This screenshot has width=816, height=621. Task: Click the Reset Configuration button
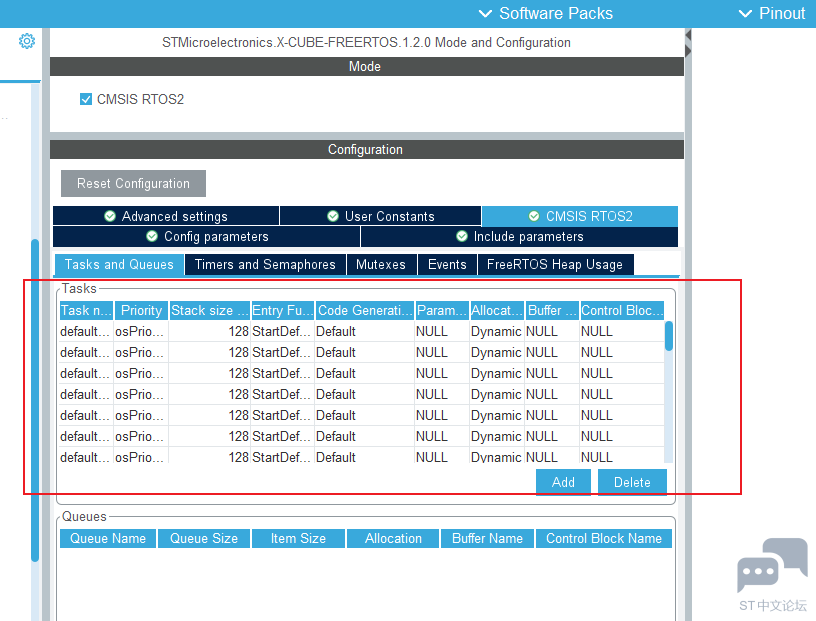click(x=133, y=183)
